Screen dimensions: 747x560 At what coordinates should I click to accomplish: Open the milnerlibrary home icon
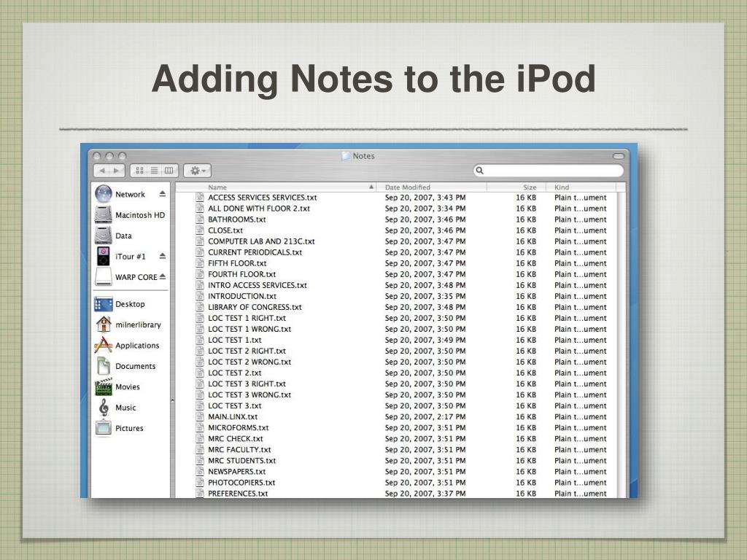click(104, 324)
